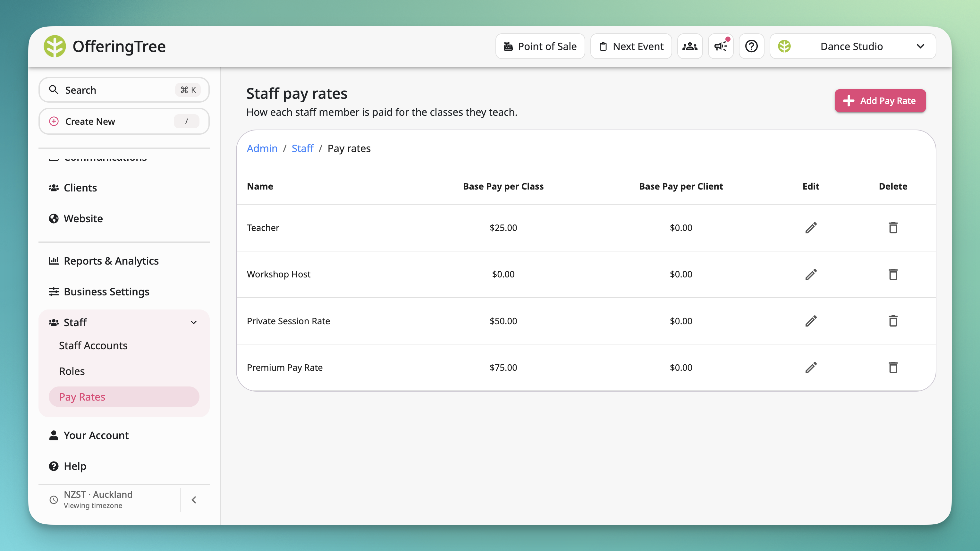This screenshot has height=551, width=980.
Task: Open the Dance Studio account dropdown
Action: pyautogui.click(x=853, y=47)
